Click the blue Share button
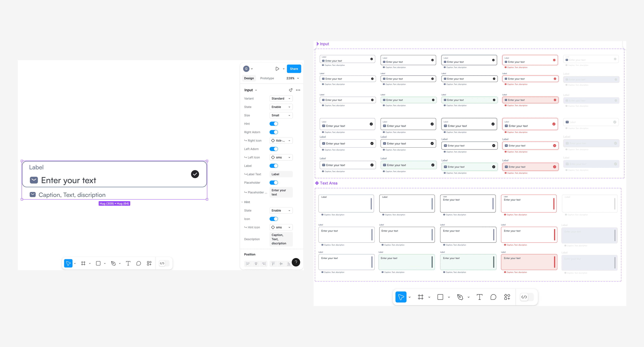This screenshot has height=347, width=644. [294, 69]
